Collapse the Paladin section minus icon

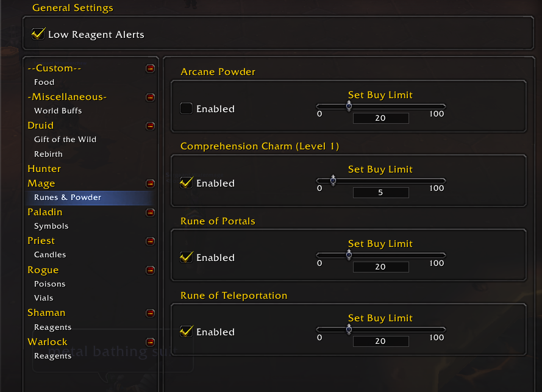(150, 212)
